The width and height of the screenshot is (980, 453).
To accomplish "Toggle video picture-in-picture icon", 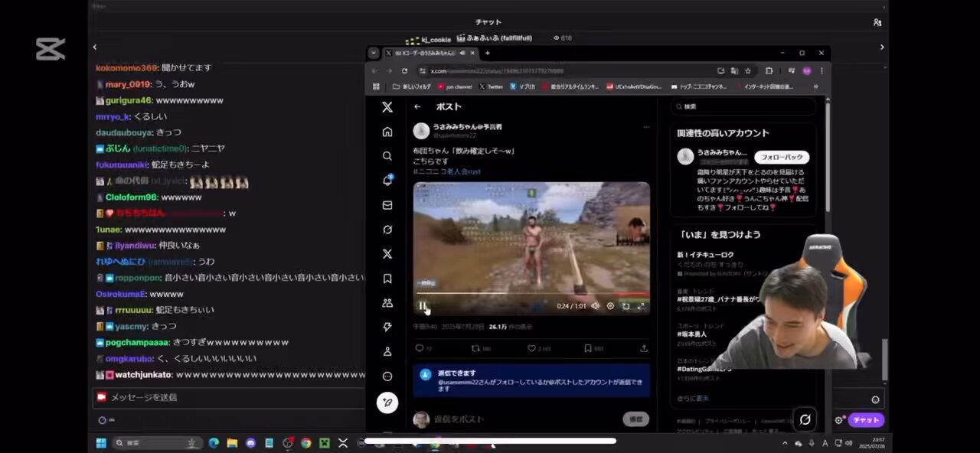I will pyautogui.click(x=626, y=306).
